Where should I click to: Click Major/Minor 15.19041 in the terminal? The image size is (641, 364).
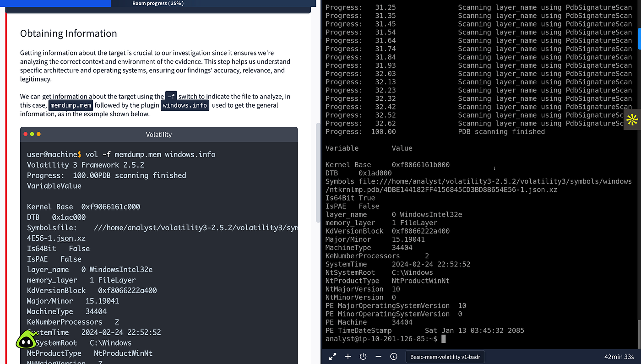click(x=375, y=239)
